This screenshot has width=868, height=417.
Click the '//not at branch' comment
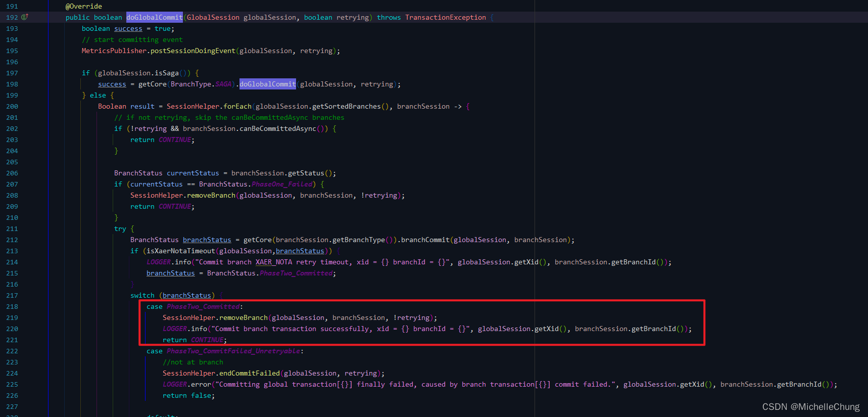point(193,362)
